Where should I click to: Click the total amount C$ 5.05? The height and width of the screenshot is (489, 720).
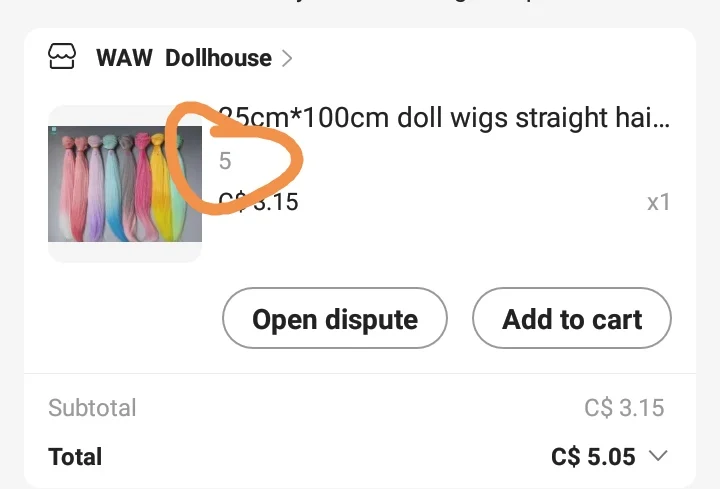(593, 457)
